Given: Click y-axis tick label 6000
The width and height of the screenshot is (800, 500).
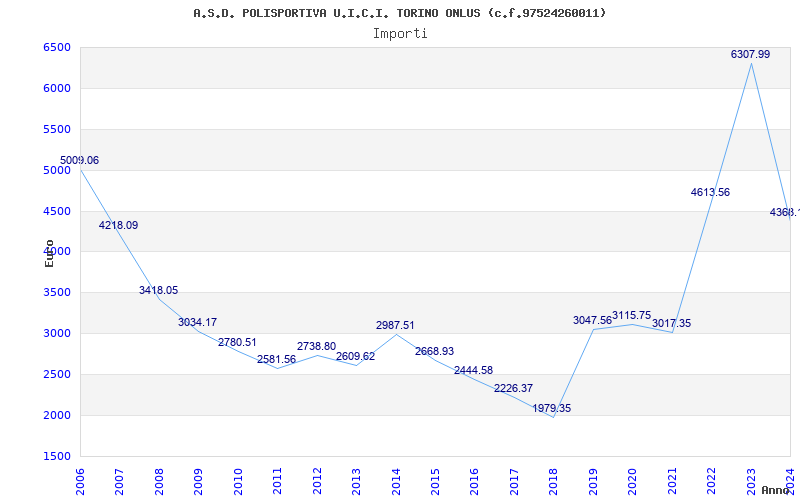Looking at the screenshot, I should (x=57, y=88).
